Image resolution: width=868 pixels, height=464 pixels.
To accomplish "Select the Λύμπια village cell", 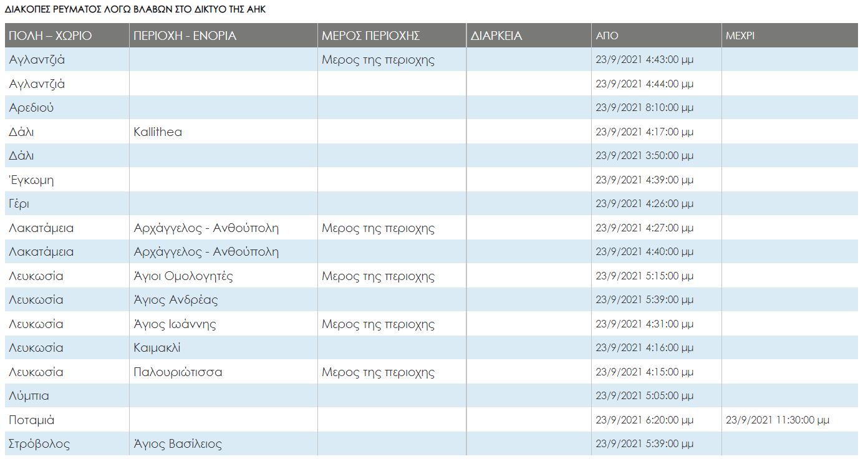I will (29, 396).
